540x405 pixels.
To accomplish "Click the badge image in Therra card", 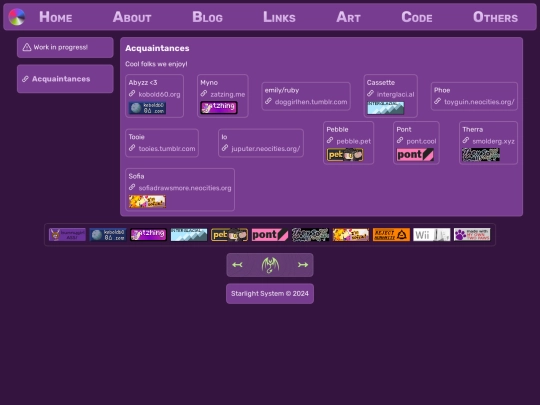I will pos(481,155).
